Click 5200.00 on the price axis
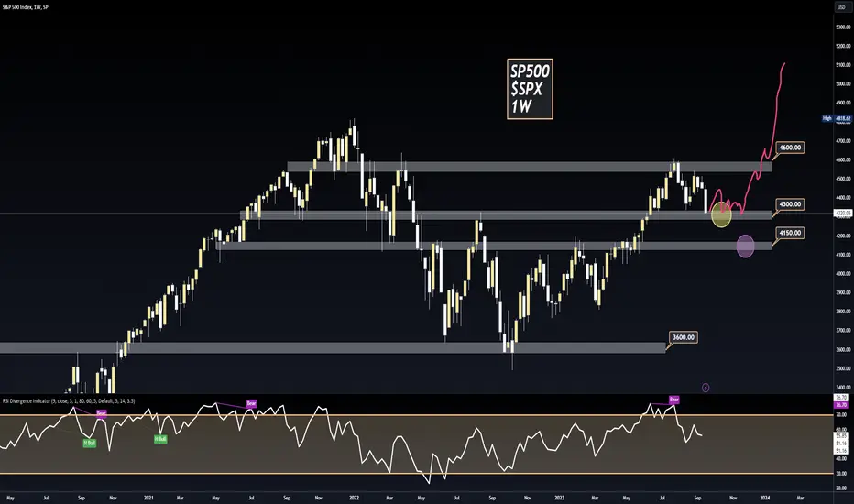 pos(843,46)
